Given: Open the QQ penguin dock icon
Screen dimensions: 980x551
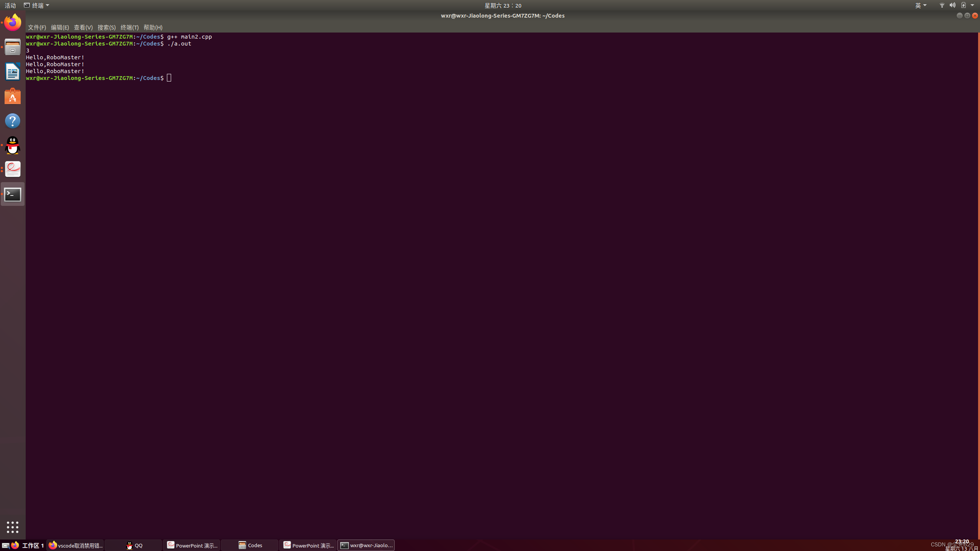Looking at the screenshot, I should 13,145.
